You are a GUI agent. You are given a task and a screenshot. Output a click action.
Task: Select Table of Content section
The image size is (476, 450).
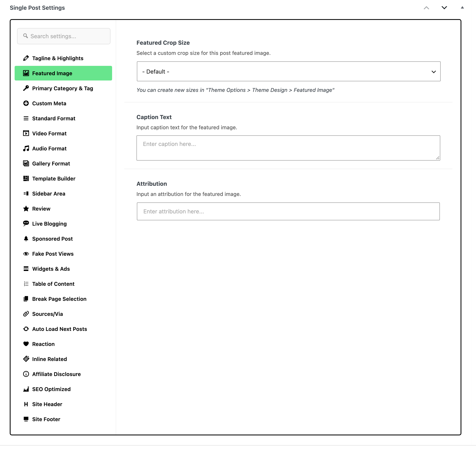coord(63,284)
